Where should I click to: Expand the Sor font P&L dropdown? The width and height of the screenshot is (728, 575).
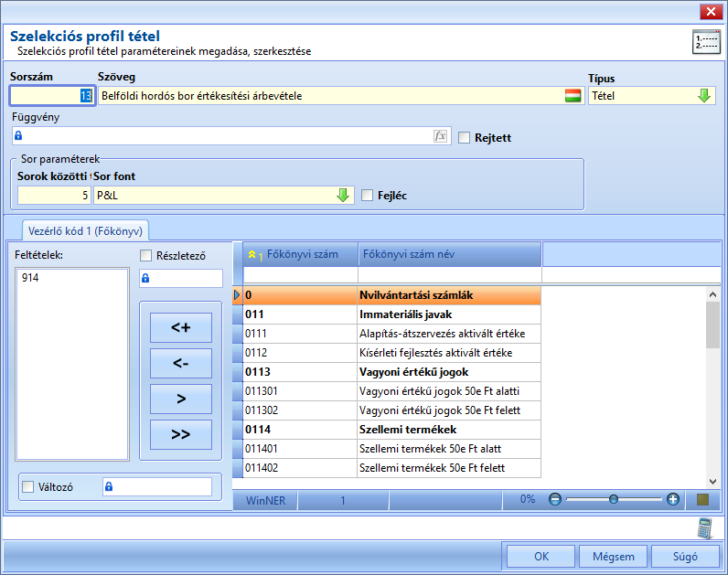click(x=343, y=196)
